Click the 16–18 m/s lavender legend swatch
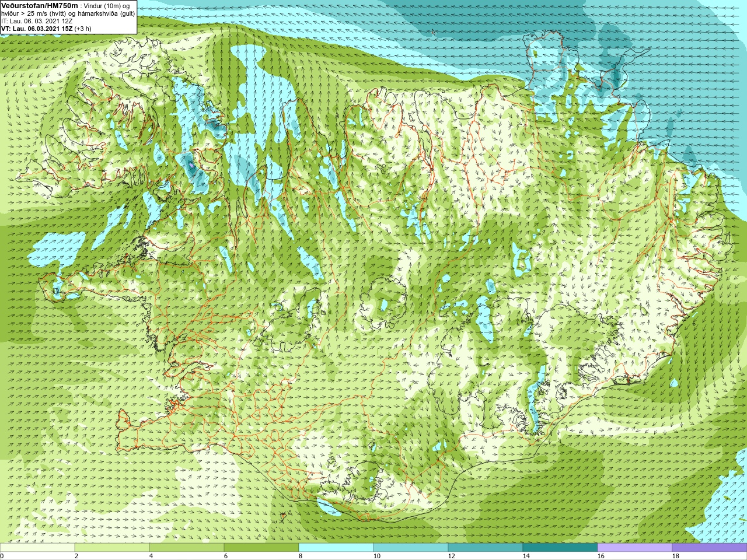The height and width of the screenshot is (560, 747). [x=635, y=548]
